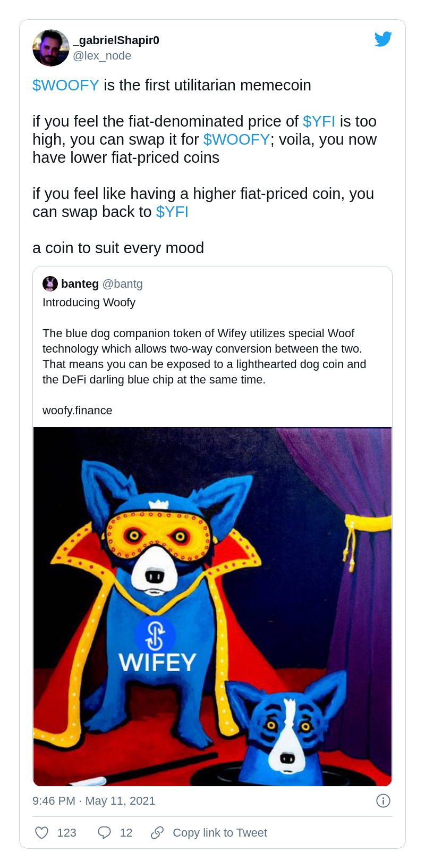425x868 pixels.
Task: Click the 12 replies count
Action: pos(126,833)
